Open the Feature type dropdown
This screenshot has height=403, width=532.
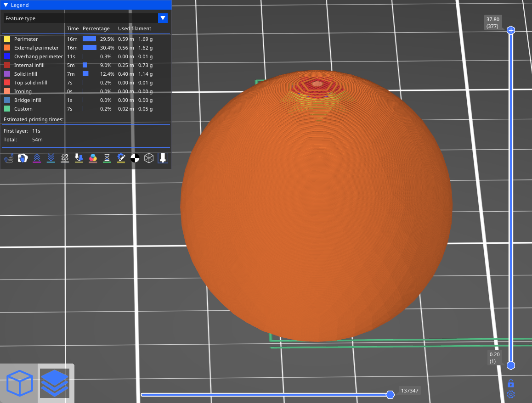click(163, 18)
